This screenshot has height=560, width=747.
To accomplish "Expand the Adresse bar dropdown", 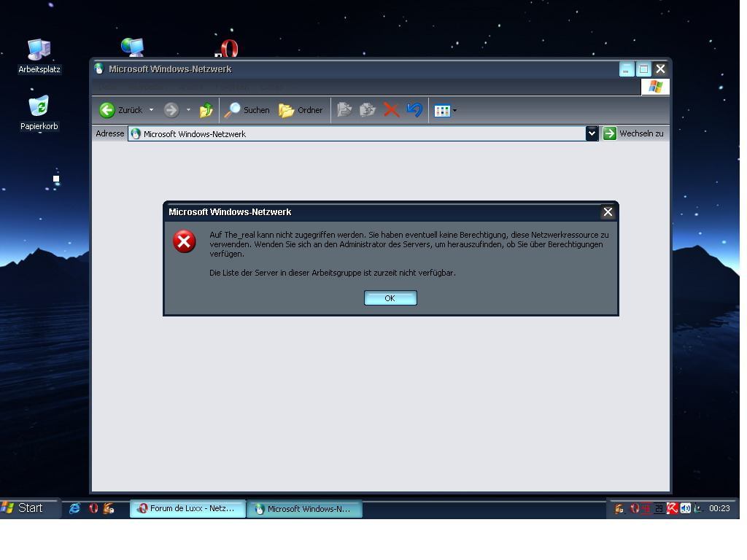I will click(x=592, y=134).
